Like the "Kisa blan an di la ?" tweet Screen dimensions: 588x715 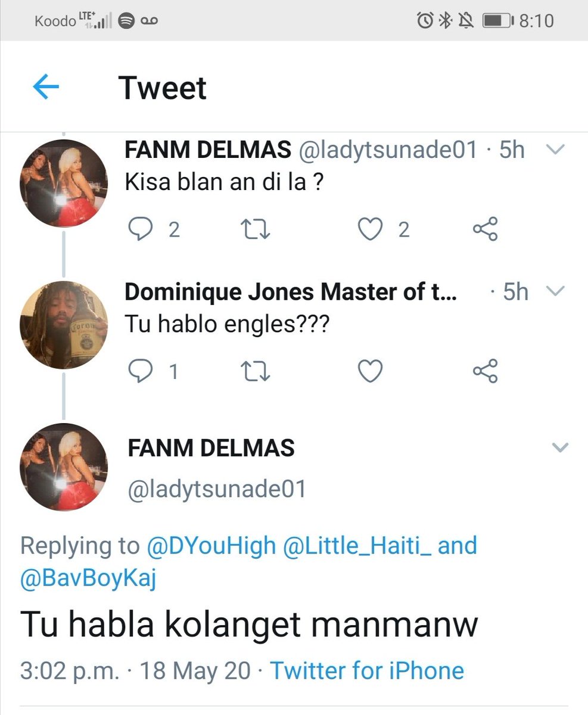point(370,230)
